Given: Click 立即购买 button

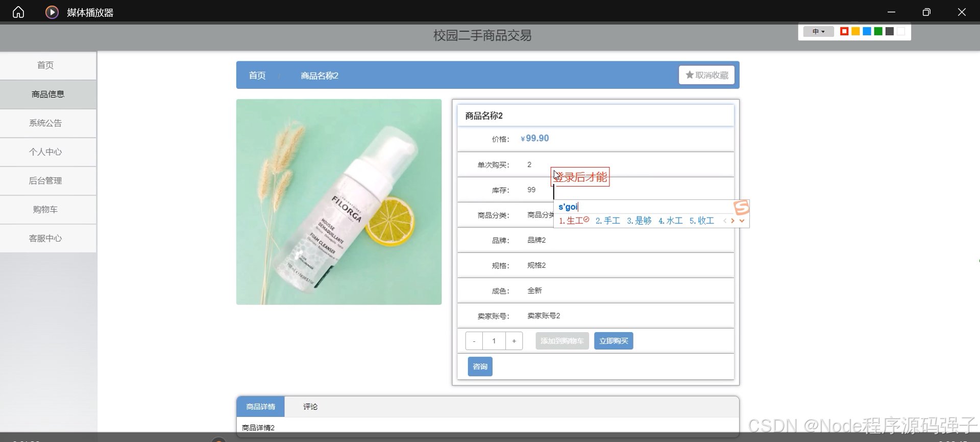Looking at the screenshot, I should click(x=614, y=341).
